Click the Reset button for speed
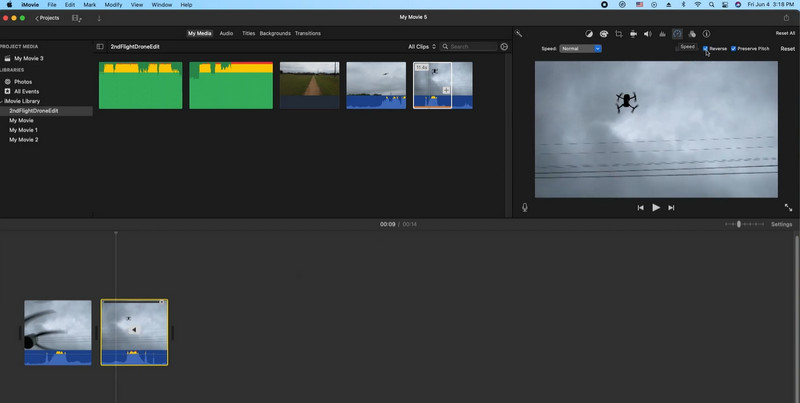Viewport: 800px width, 403px height. pyautogui.click(x=787, y=49)
